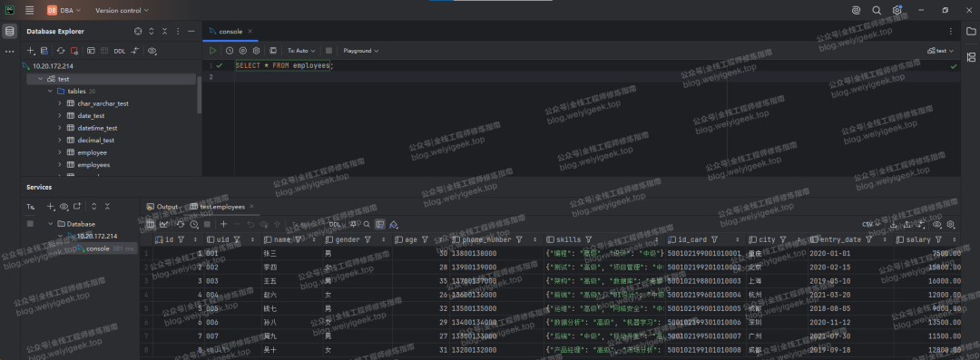
Task: Run the SQL query with Execute button
Action: tap(213, 51)
